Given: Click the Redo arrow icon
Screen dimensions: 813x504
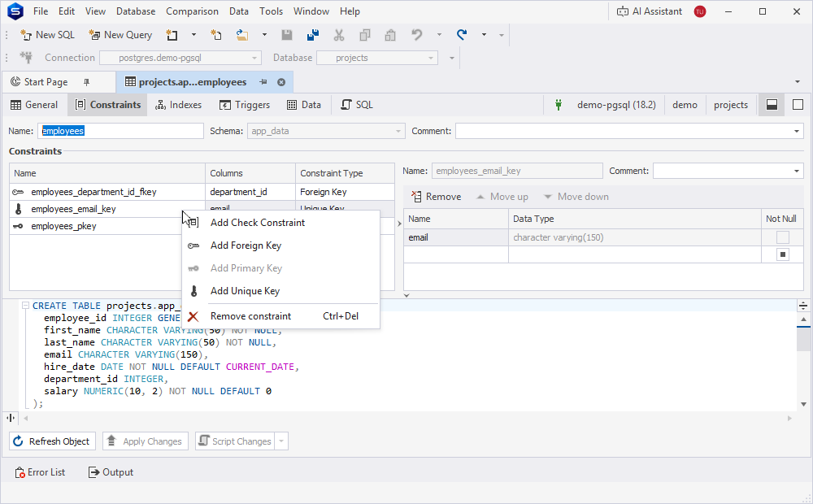Looking at the screenshot, I should point(462,35).
